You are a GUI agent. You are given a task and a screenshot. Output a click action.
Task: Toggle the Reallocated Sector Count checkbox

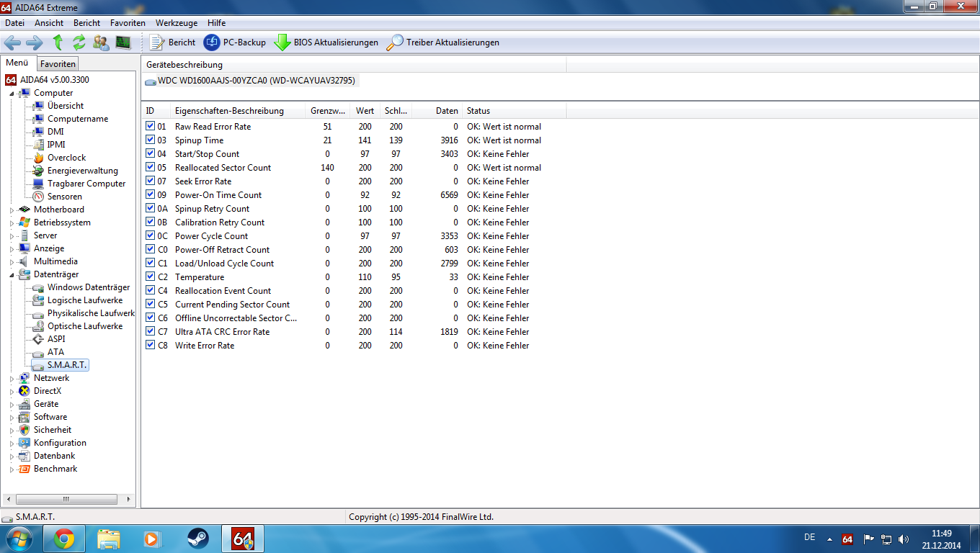150,167
